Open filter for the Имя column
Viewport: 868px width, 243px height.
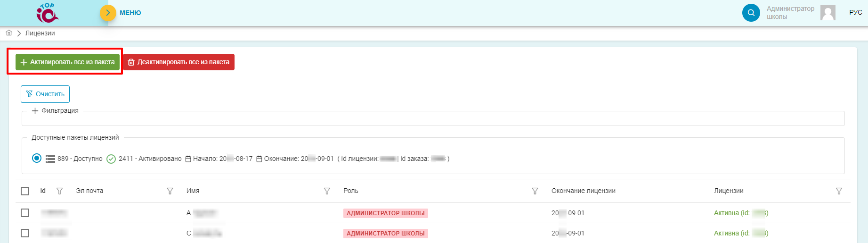coord(327,191)
